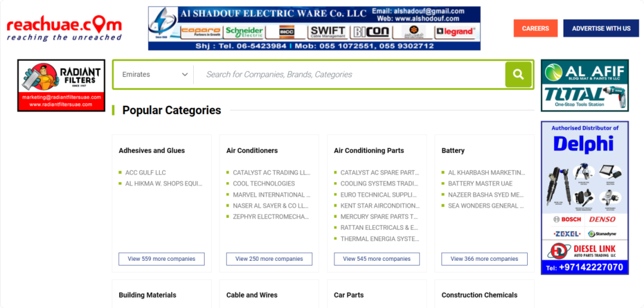Open NASER AL SAYER & CO listing

271,206
